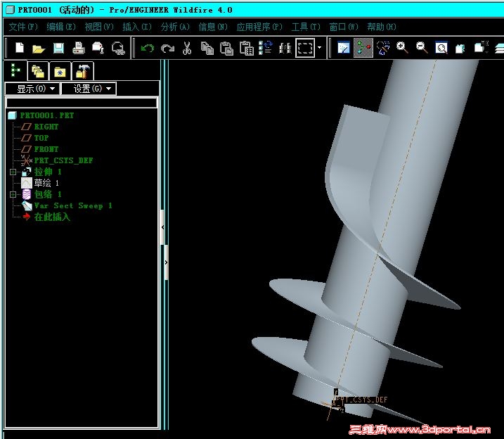Undo the last operation
Viewport: 504px width, 439px height.
click(x=148, y=49)
